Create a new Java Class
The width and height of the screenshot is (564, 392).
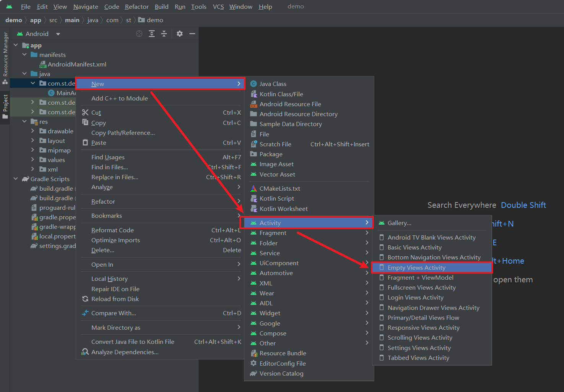point(309,84)
